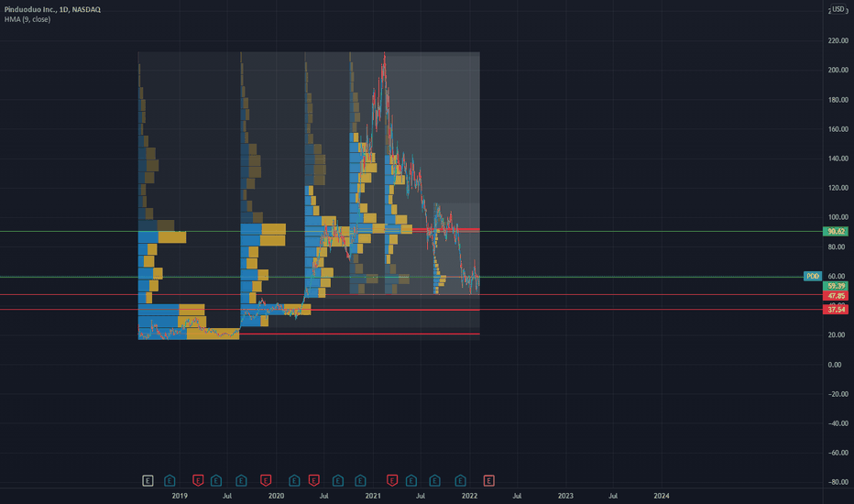Click the 100.00 price axis value
Image resolution: width=854 pixels, height=504 pixels.
pyautogui.click(x=838, y=217)
